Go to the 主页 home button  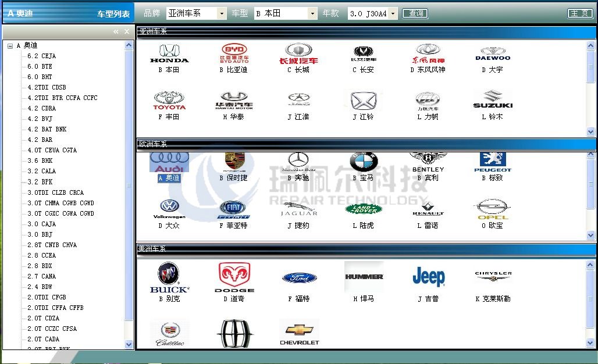tap(580, 13)
